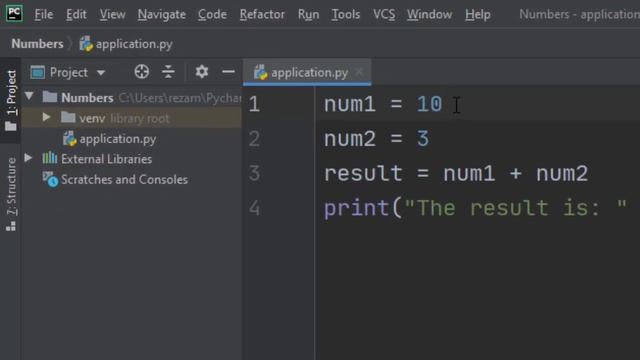The height and width of the screenshot is (360, 640).
Task: Collapse the Numbers project root
Action: tap(29, 96)
